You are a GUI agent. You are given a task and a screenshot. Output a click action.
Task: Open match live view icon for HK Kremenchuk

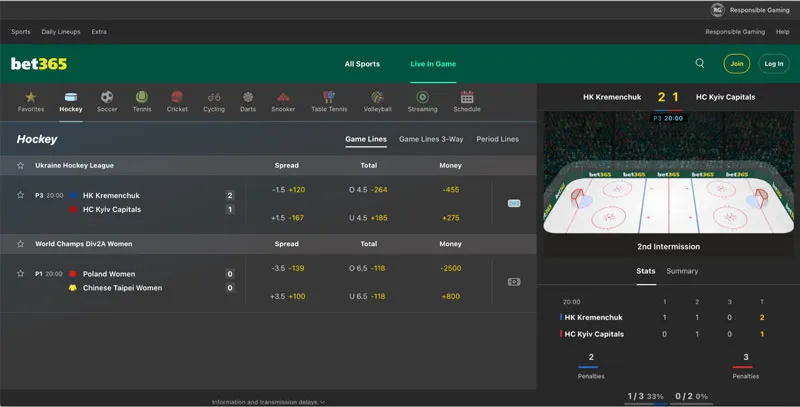[x=514, y=203]
